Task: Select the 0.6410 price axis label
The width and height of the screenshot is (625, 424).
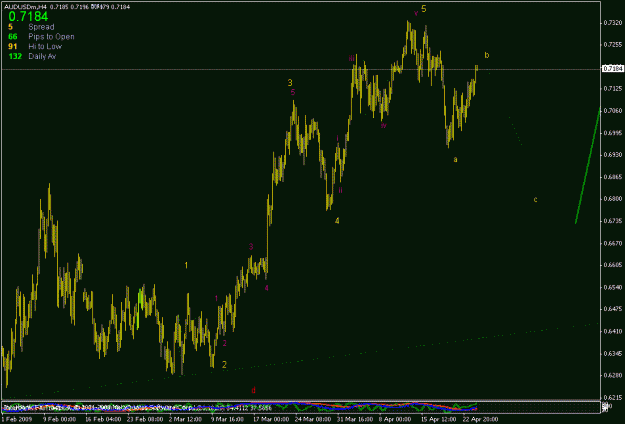Action: click(x=614, y=331)
